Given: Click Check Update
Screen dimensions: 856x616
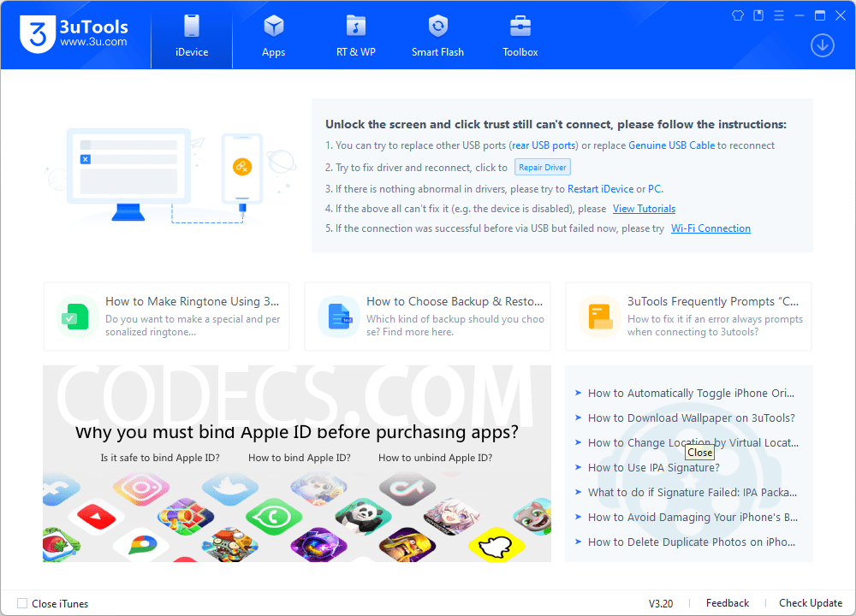Looking at the screenshot, I should [x=810, y=603].
